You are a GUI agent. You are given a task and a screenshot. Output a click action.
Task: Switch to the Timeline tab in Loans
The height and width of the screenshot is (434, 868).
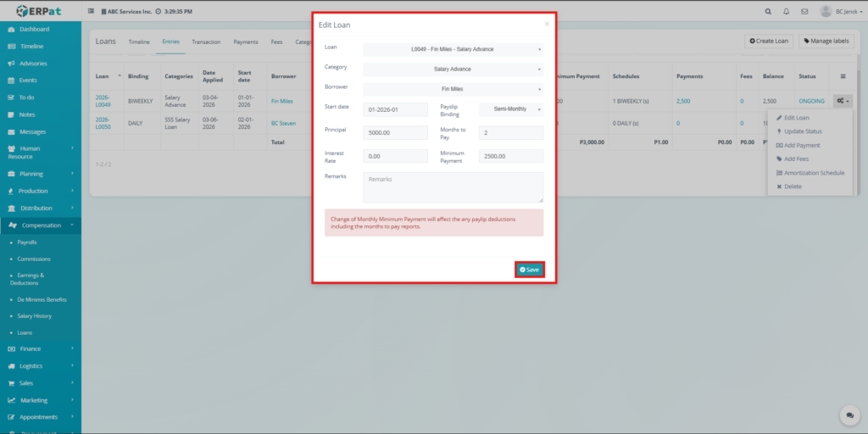tap(139, 42)
